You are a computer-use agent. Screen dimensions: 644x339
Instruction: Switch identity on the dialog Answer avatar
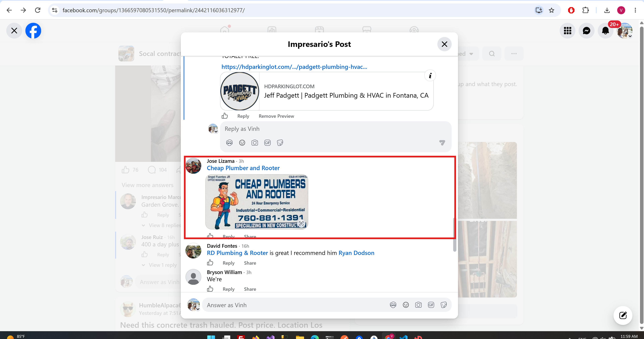click(194, 305)
